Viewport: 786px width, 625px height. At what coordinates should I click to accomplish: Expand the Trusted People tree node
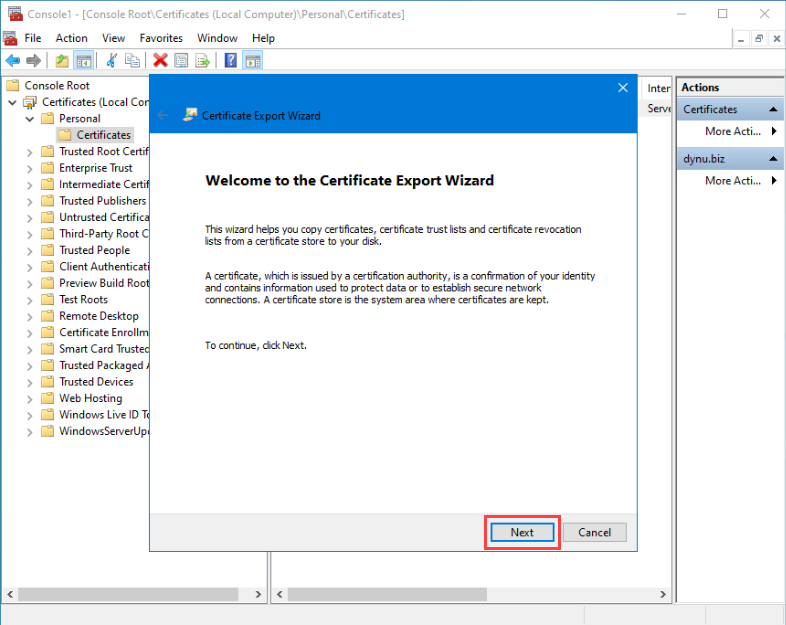click(x=30, y=250)
